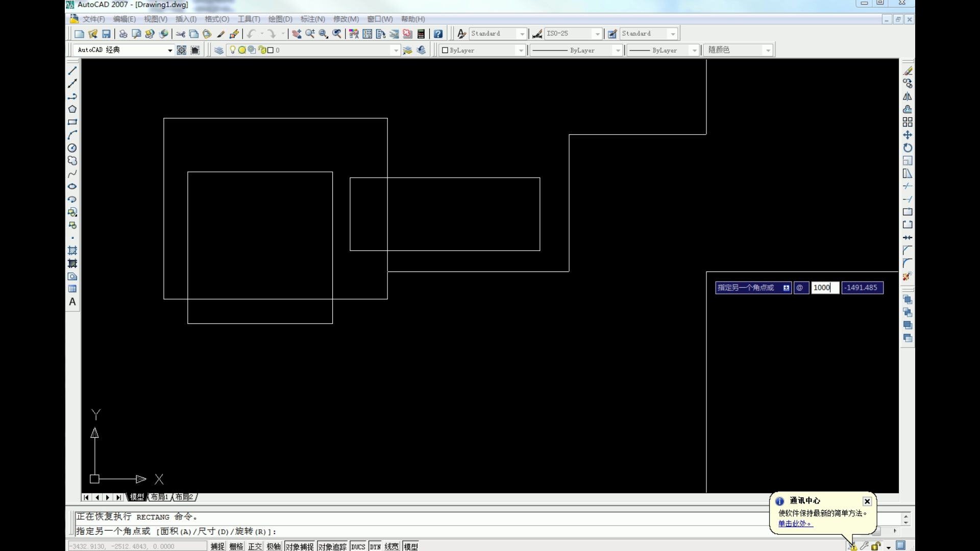Expand the ByLayer linetype dropdown

tap(618, 50)
